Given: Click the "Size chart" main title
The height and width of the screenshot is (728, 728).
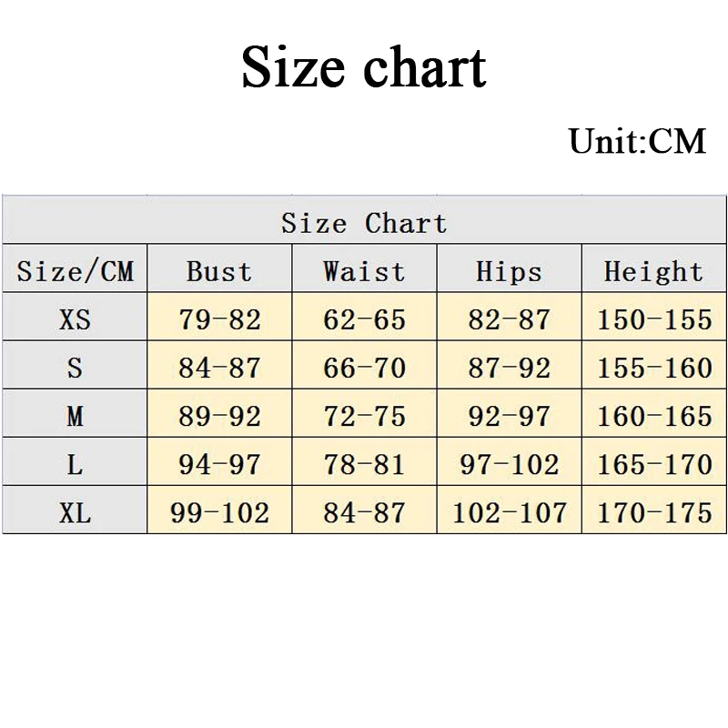Looking at the screenshot, I should [x=364, y=68].
